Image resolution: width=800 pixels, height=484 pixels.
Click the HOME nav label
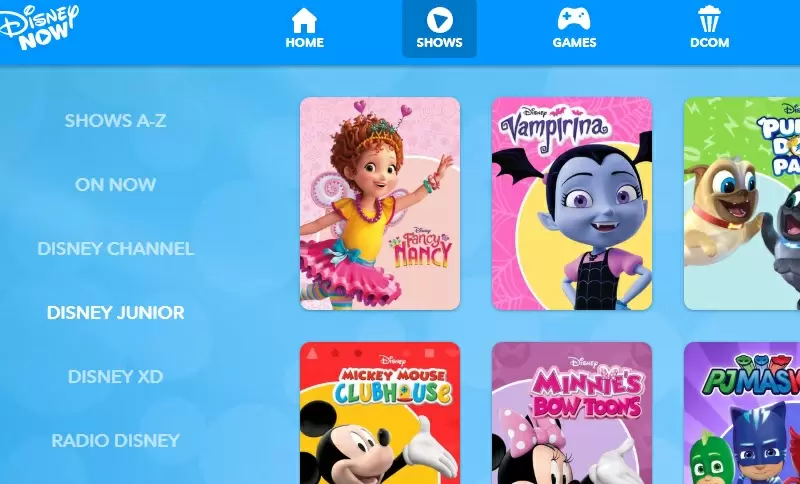point(305,42)
